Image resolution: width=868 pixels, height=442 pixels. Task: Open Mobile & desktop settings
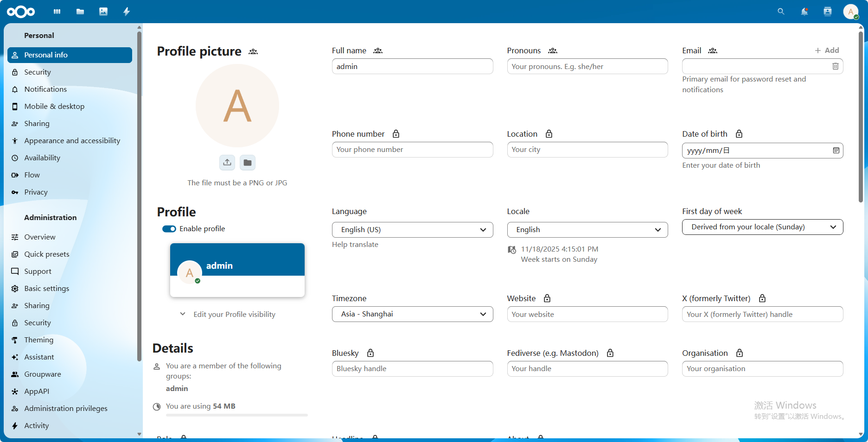click(70, 107)
